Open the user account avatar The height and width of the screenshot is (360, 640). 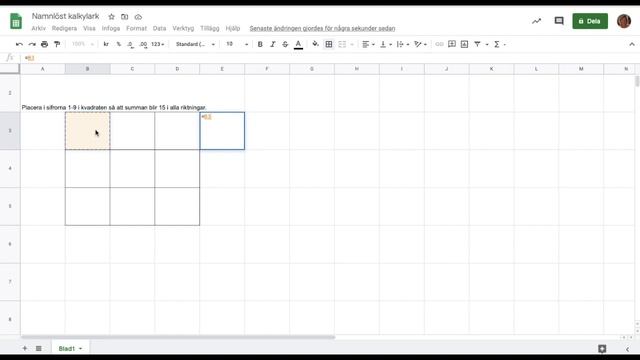pyautogui.click(x=624, y=21)
